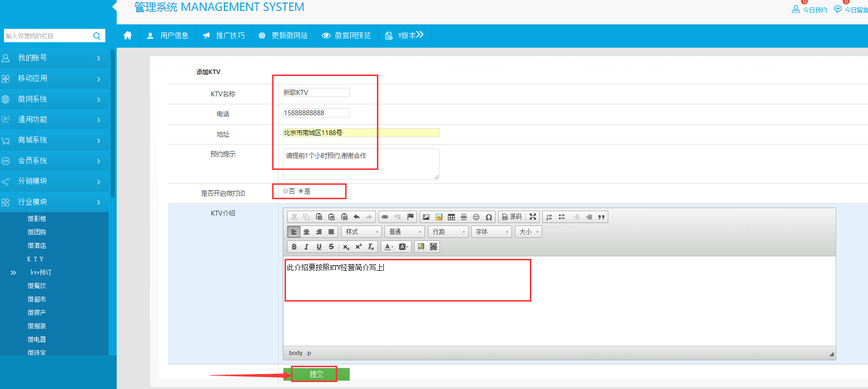Select 是 radio for micro print

pos(301,191)
